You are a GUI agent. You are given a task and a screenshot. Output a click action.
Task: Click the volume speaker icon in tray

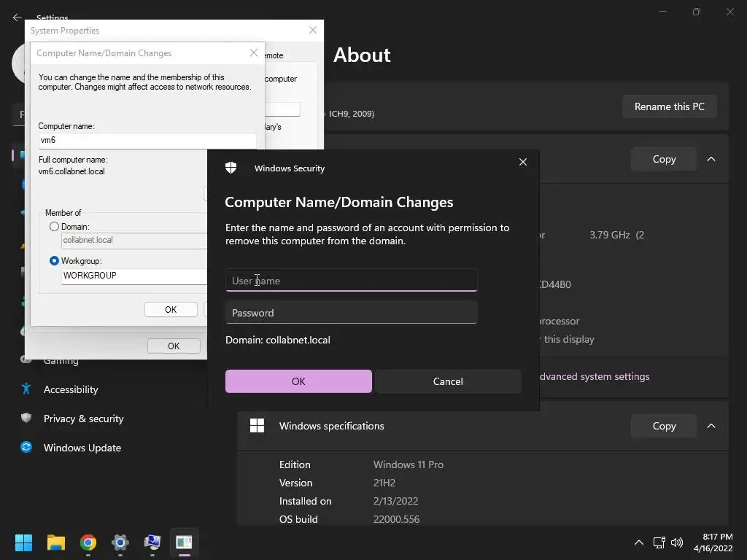[x=676, y=542]
